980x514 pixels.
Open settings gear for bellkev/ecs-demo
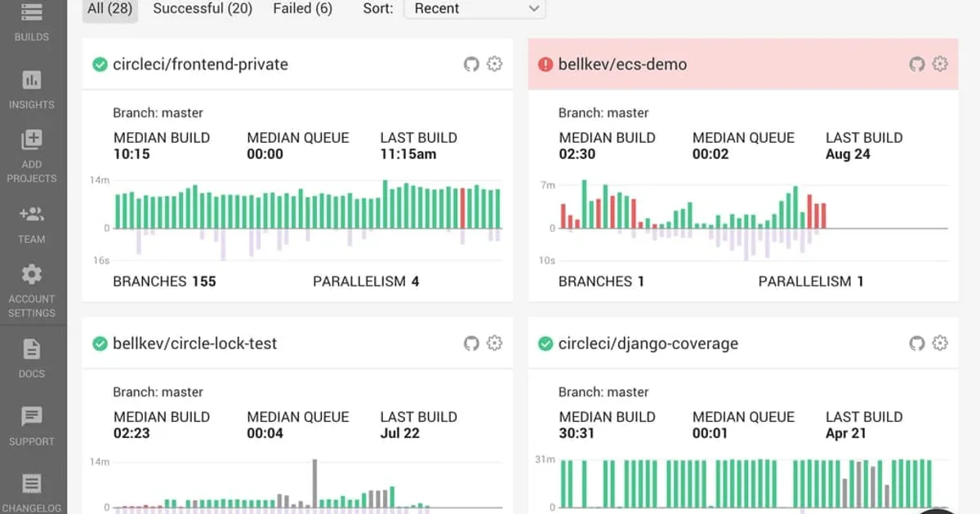pyautogui.click(x=939, y=64)
